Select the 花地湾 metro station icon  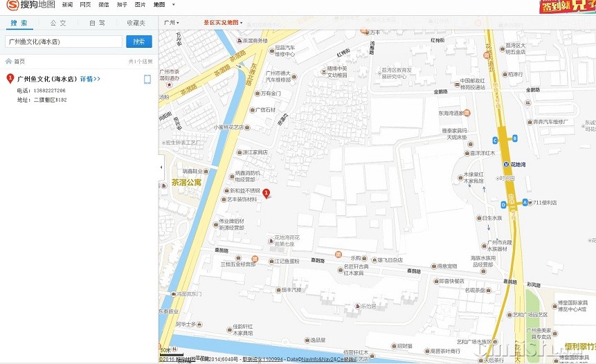click(x=506, y=165)
